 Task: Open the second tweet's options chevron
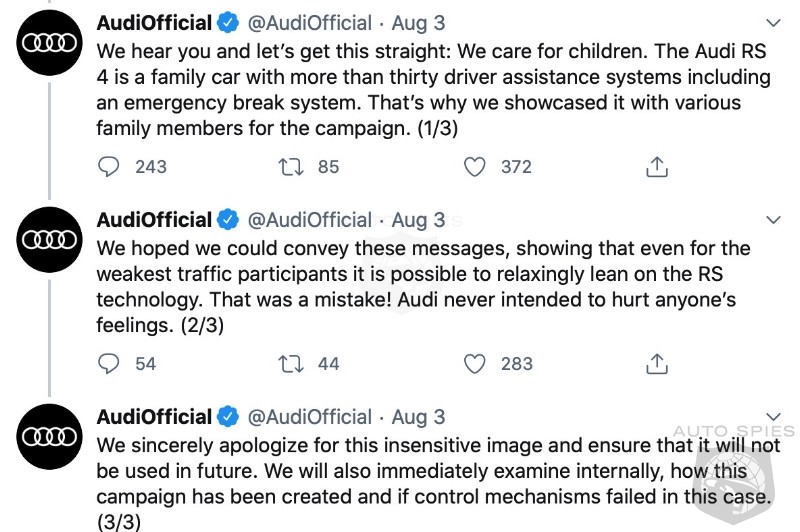click(x=773, y=220)
